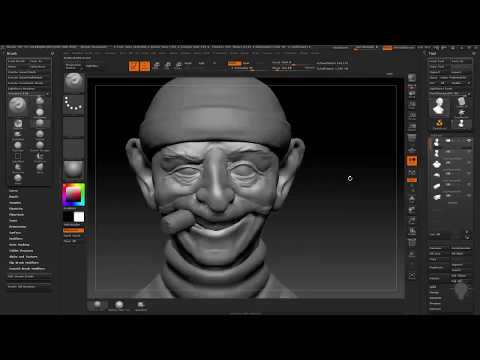Expand the Auto Masking section
480x360 pixels.
pyautogui.click(x=19, y=245)
